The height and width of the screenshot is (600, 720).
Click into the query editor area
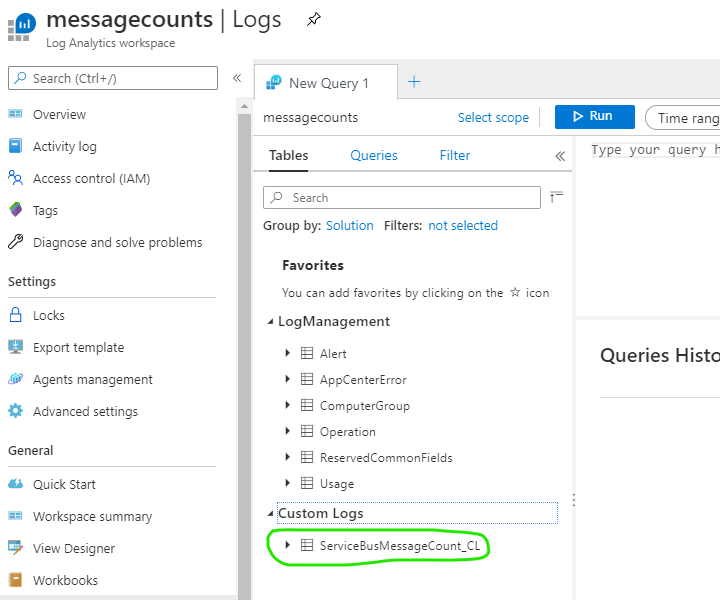647,225
